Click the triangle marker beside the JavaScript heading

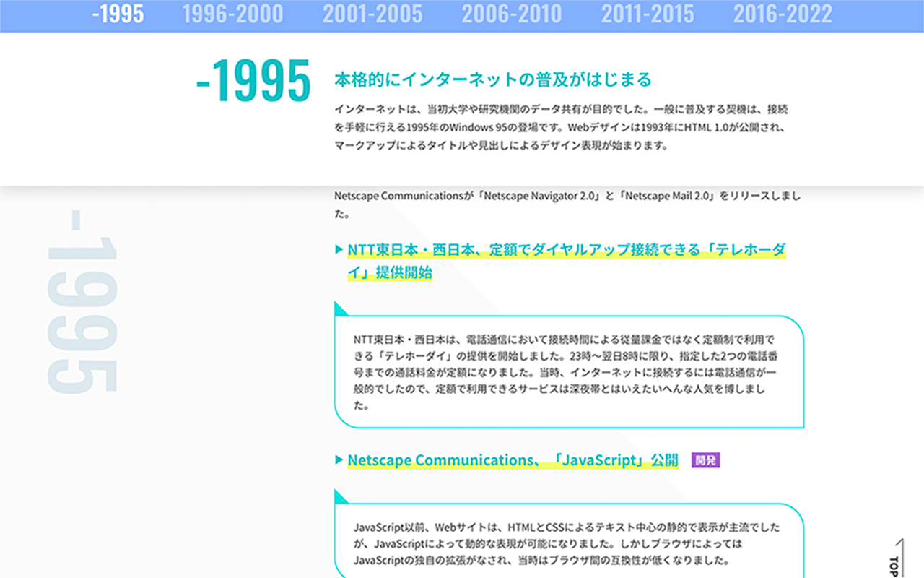click(339, 460)
